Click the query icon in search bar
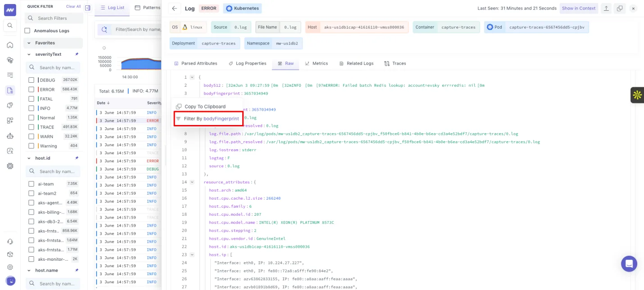The image size is (644, 290). [104, 30]
